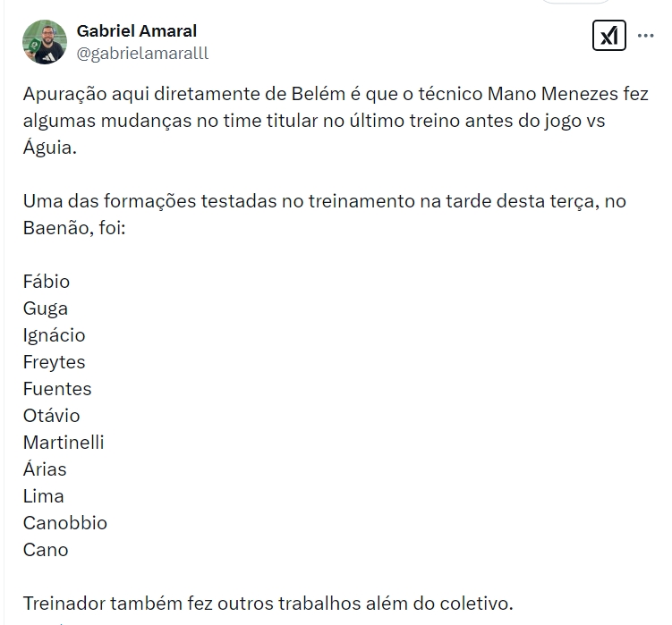Click the name Lima in the lineup
Viewport: 672px width, 625px height.
43,496
